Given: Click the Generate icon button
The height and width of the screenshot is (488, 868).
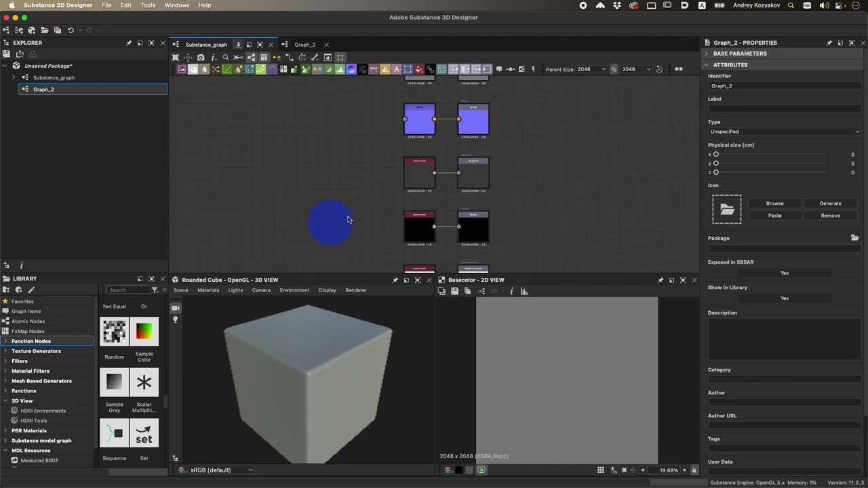Looking at the screenshot, I should [830, 203].
